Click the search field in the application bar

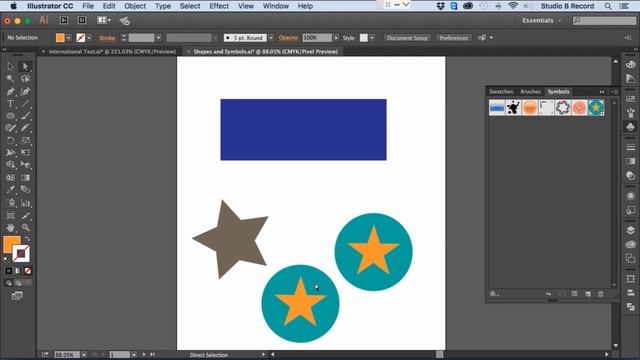point(604,20)
